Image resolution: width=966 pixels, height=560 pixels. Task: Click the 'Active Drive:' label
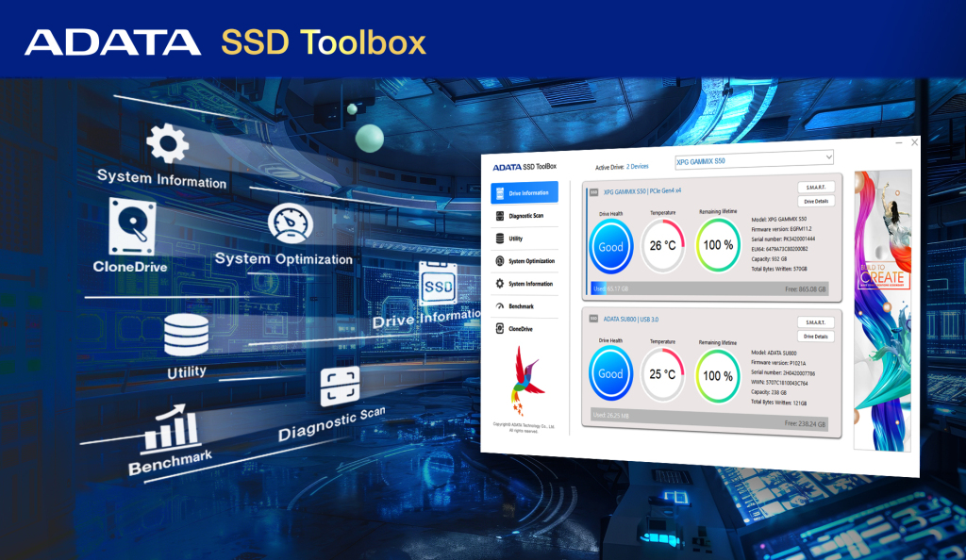click(x=609, y=167)
